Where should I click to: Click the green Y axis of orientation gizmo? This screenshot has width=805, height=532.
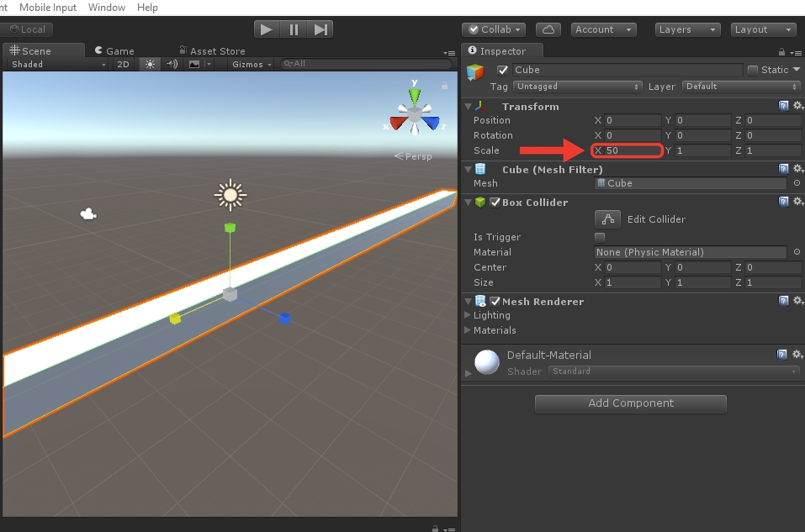click(x=415, y=96)
